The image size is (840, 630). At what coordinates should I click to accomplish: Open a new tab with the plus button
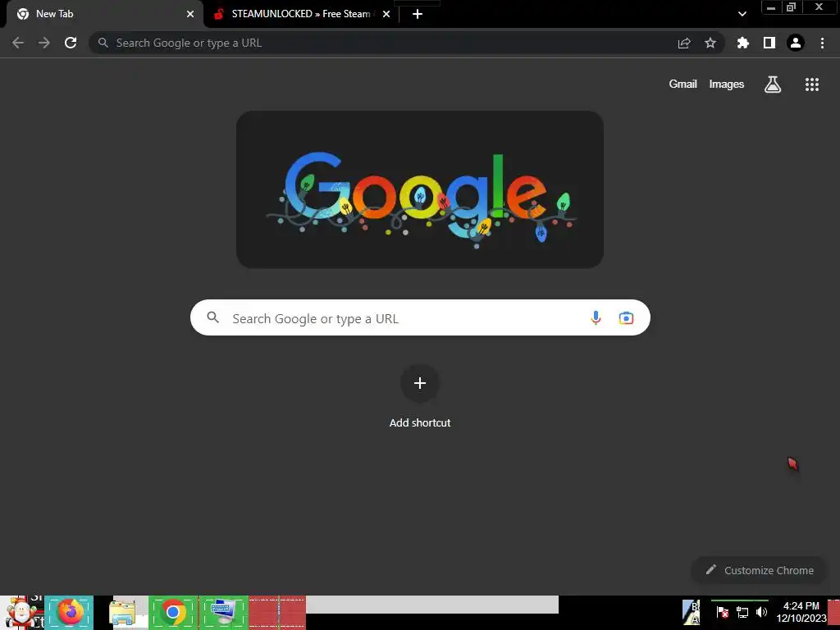(418, 14)
